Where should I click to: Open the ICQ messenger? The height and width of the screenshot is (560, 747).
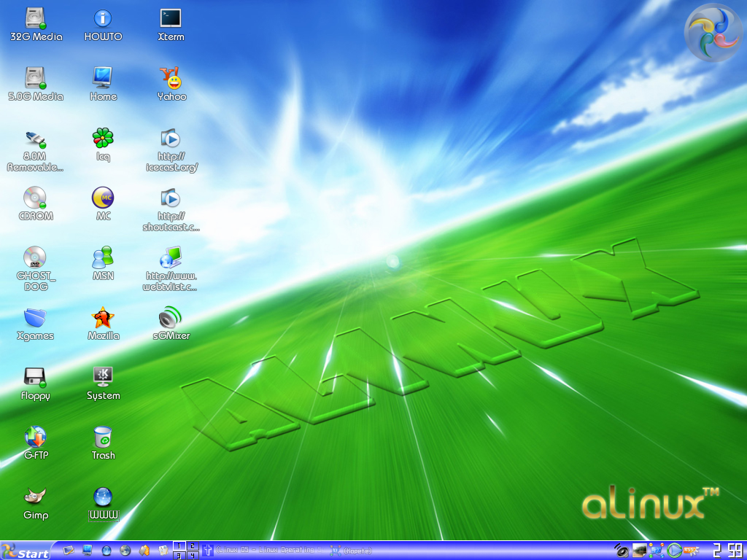click(x=103, y=139)
